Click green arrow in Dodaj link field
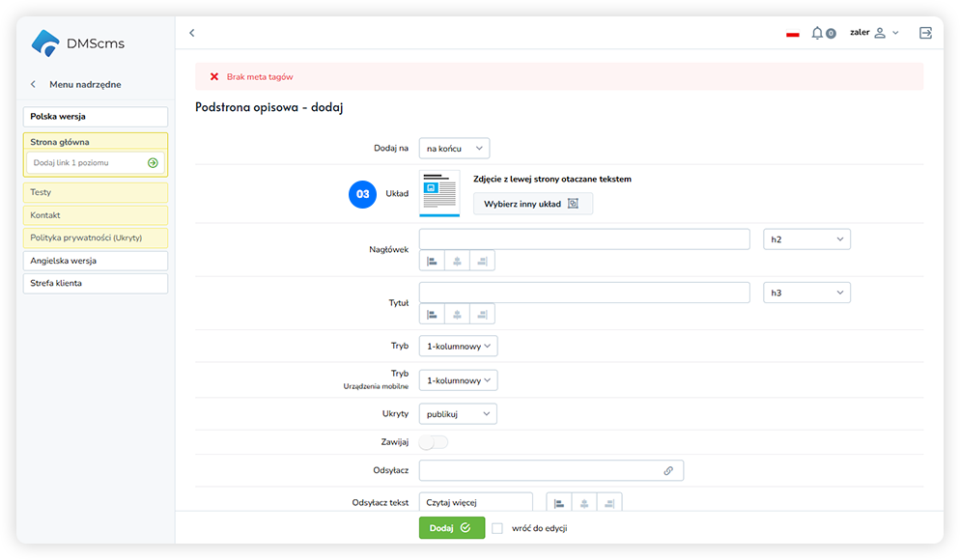This screenshot has height=560, width=960. pyautogui.click(x=153, y=163)
